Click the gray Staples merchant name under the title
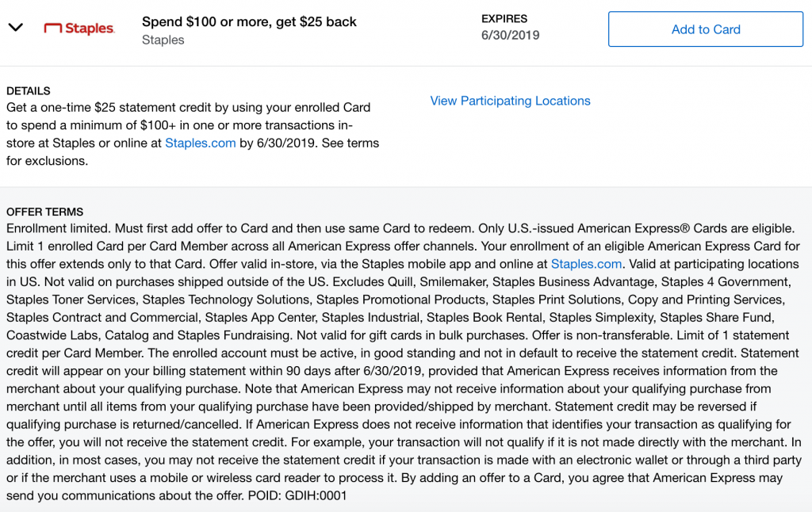This screenshot has width=812, height=512. pos(163,40)
